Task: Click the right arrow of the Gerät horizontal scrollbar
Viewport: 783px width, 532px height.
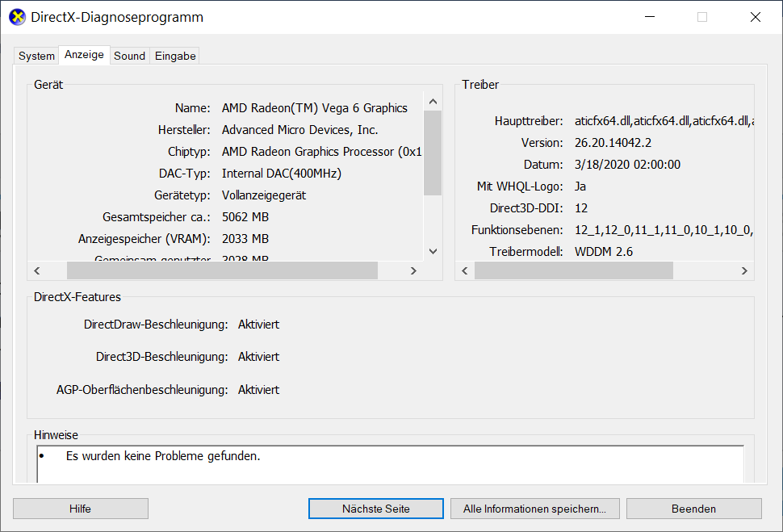Action: click(x=413, y=270)
